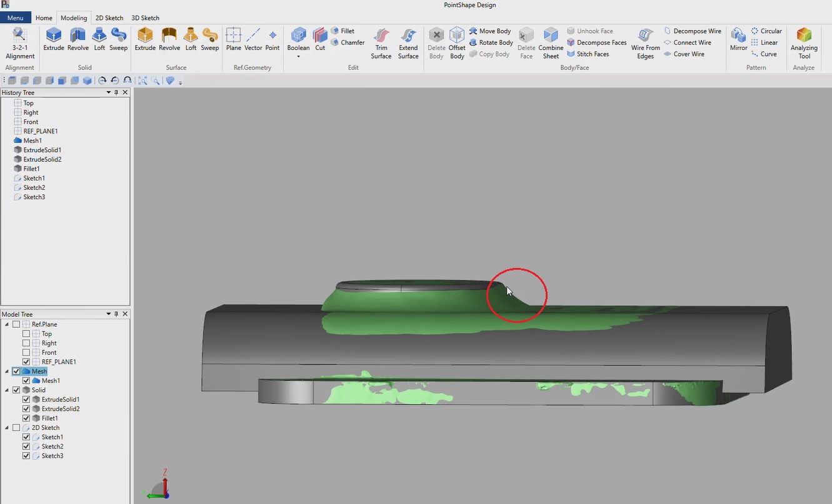Select Connect Wire
Image resolution: width=832 pixels, height=504 pixels.
point(688,42)
